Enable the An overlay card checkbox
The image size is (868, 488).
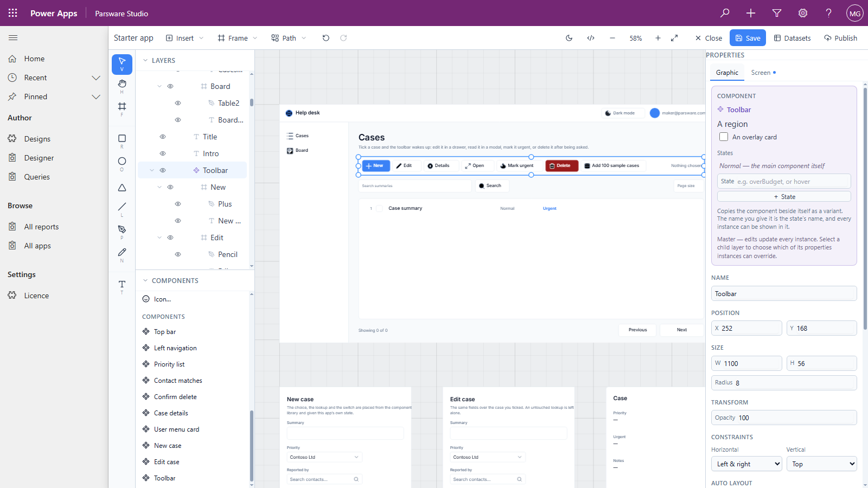(724, 137)
